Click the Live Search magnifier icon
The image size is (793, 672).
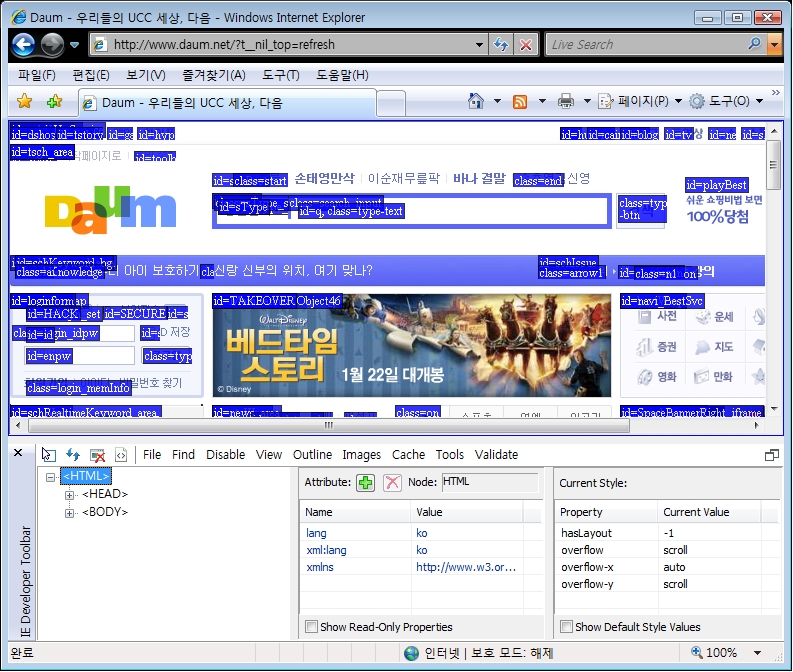tap(755, 44)
